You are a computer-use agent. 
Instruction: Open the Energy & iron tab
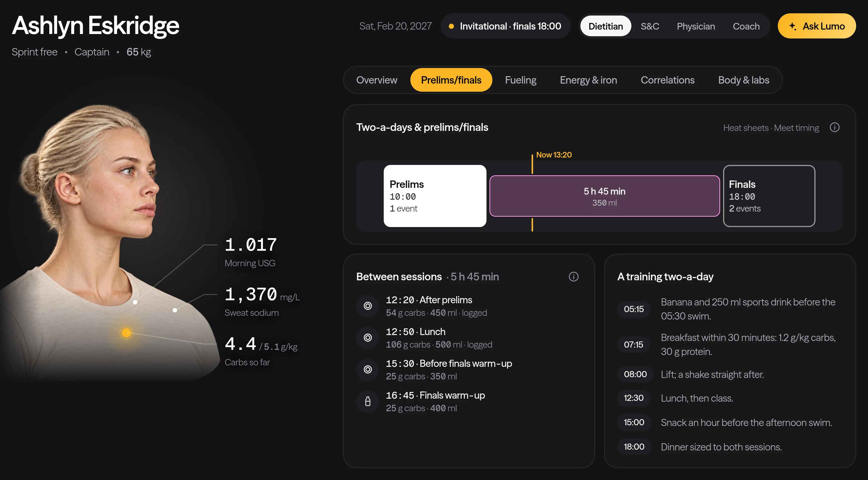click(588, 80)
